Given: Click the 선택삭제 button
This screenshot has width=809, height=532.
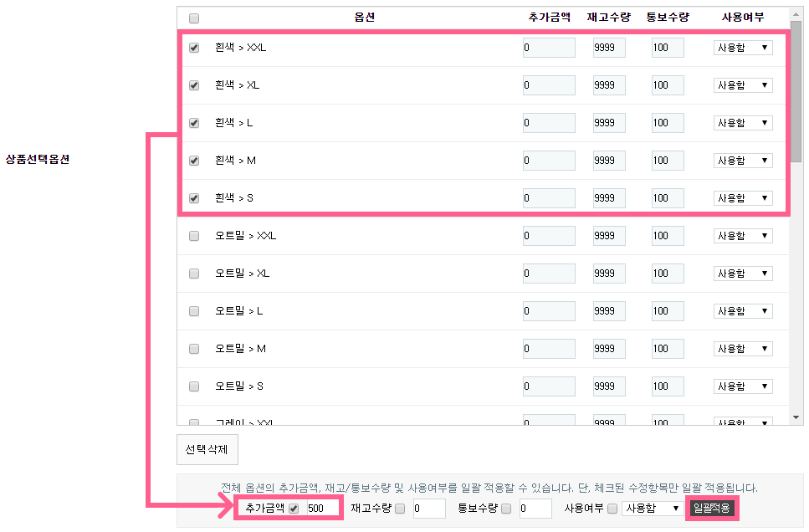Looking at the screenshot, I should (x=207, y=450).
